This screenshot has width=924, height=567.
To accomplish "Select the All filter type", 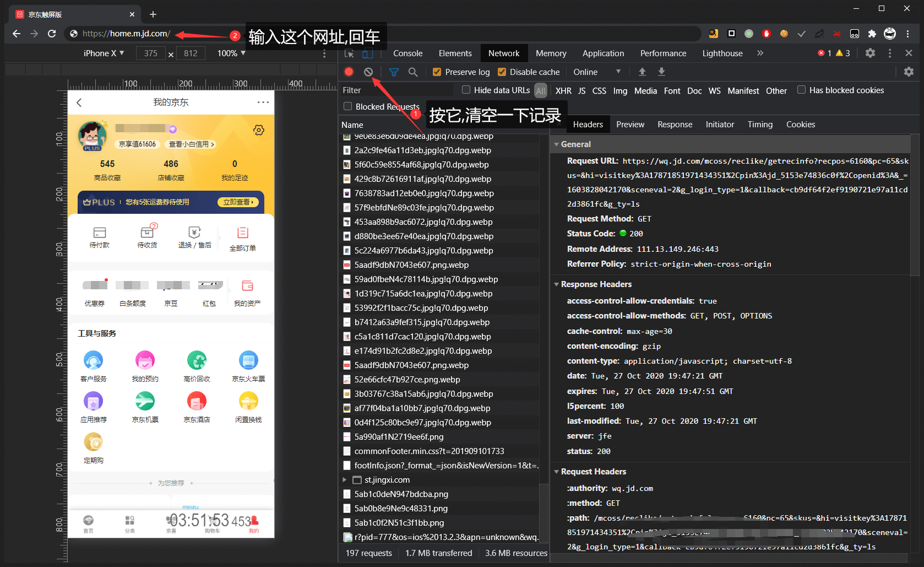I will click(541, 90).
